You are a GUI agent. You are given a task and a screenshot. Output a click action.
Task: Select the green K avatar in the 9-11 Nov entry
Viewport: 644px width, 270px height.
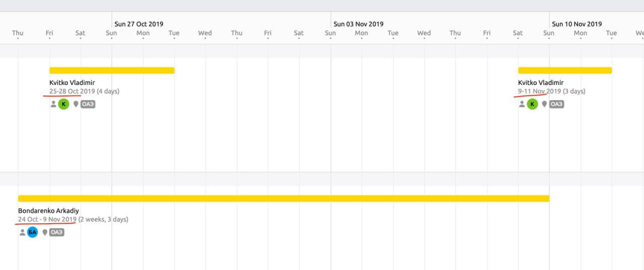(532, 104)
